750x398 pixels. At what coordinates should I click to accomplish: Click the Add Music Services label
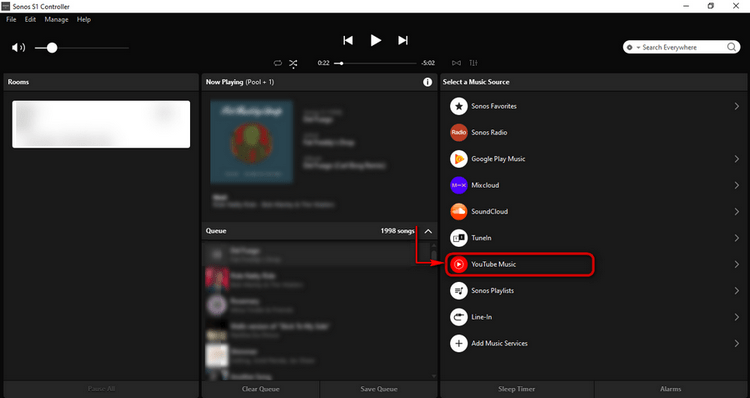(x=499, y=343)
